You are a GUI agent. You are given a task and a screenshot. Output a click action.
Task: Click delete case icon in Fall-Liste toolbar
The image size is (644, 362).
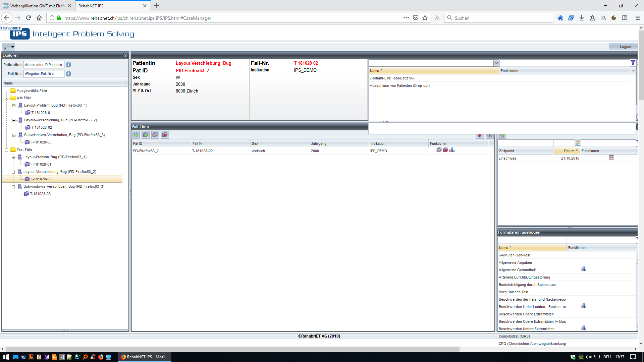tap(165, 135)
